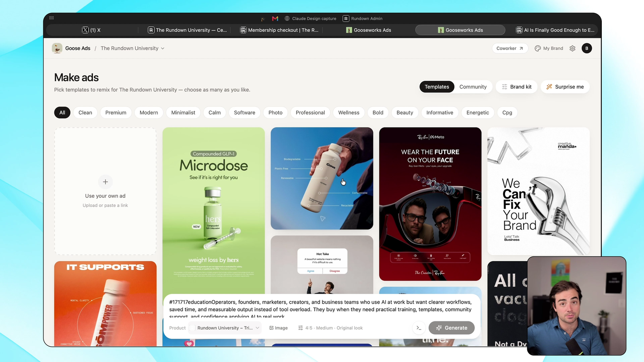Image resolution: width=644 pixels, height=362 pixels.
Task: Click into the prompt description text field
Action: (321, 309)
